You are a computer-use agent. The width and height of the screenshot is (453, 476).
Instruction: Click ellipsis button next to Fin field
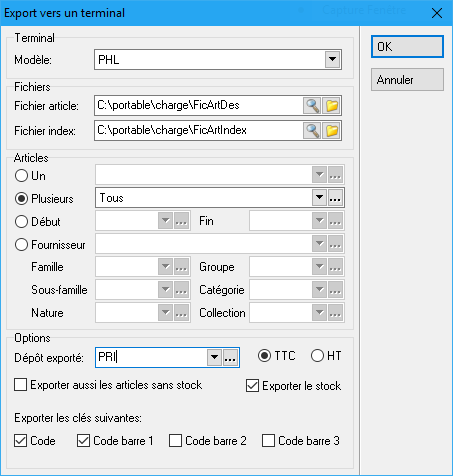pos(335,221)
